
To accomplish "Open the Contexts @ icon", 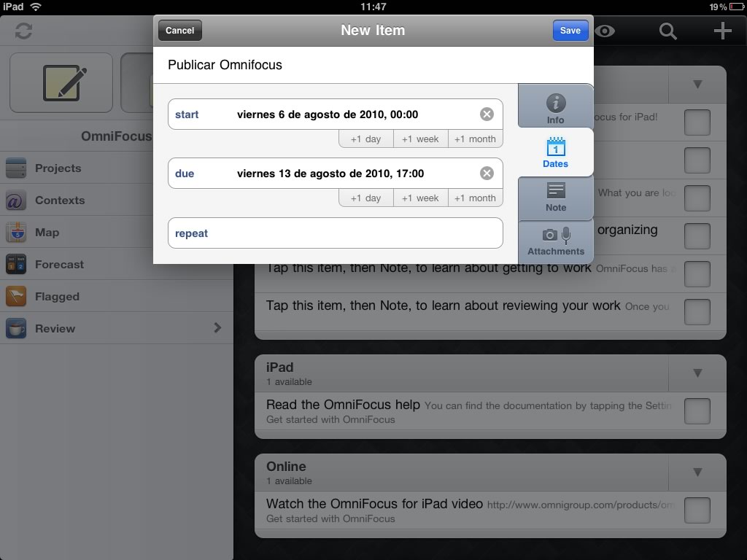I will pyautogui.click(x=16, y=201).
